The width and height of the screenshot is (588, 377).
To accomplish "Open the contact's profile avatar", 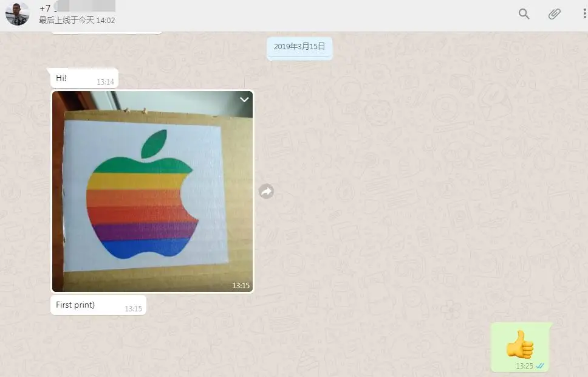I will (17, 14).
